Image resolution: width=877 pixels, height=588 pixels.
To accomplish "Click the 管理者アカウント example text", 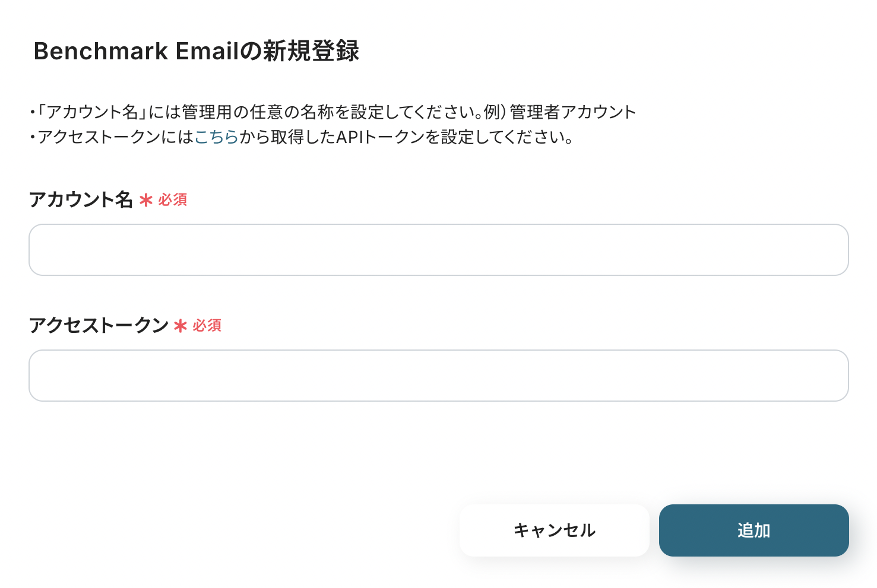I will 572,112.
